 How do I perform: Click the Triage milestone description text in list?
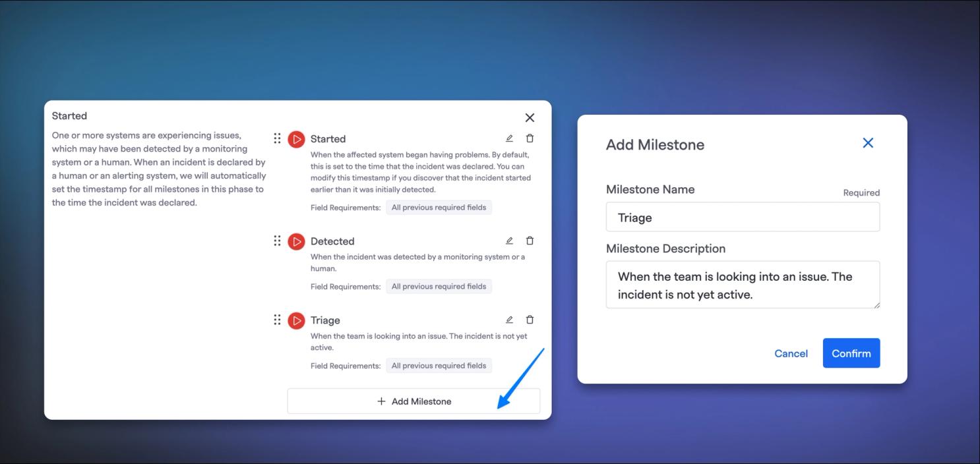click(x=419, y=341)
